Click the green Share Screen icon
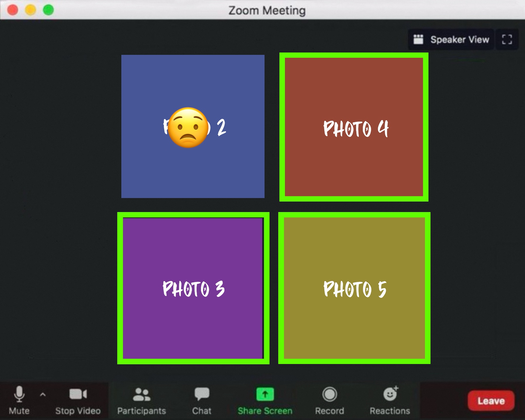525x420 pixels. coord(265,394)
